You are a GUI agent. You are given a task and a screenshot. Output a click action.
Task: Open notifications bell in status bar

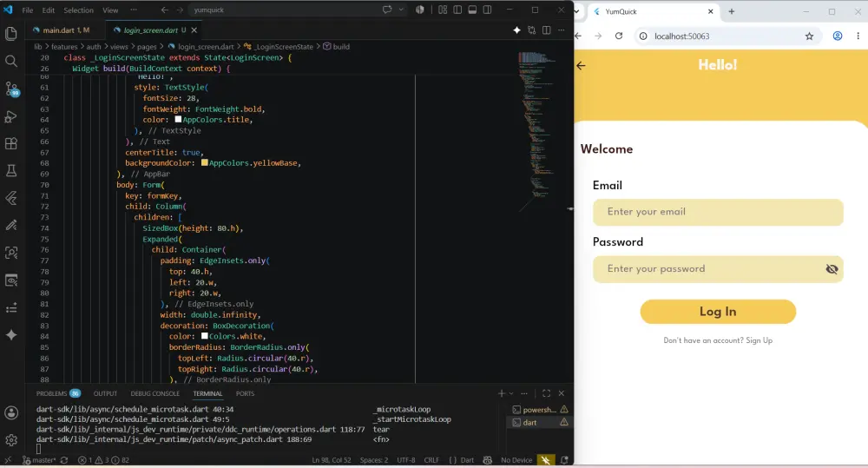pos(564,460)
